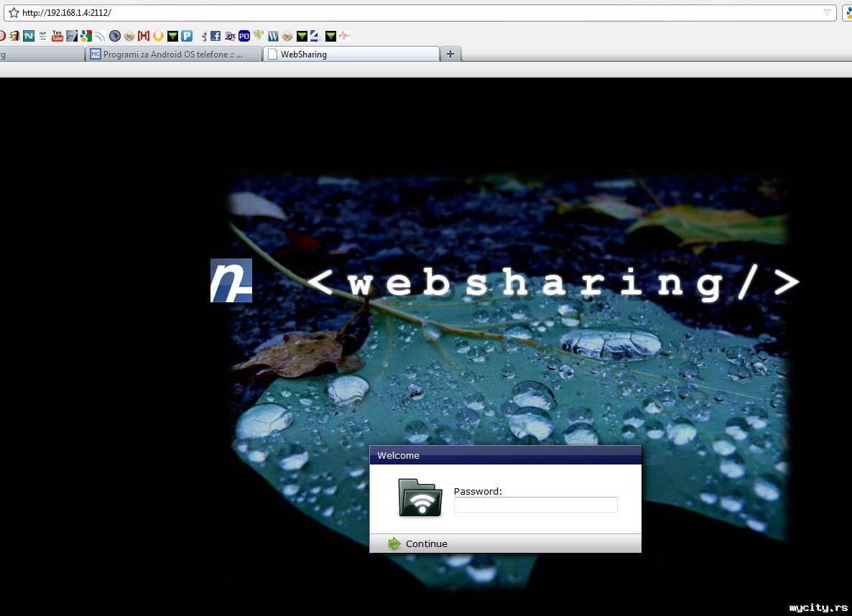
Task: Open the orange S bookmark icon
Action: pos(14,36)
